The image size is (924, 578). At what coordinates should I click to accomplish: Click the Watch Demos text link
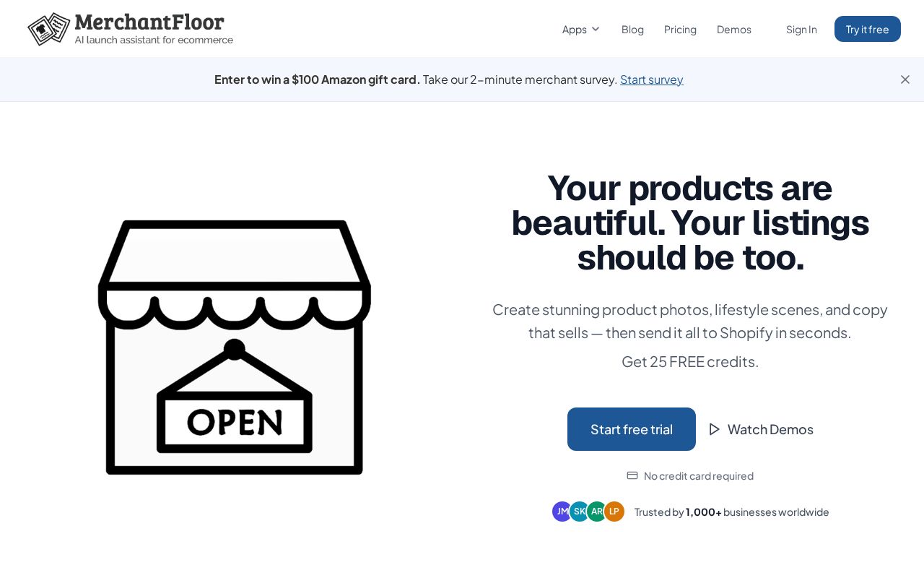pos(770,429)
